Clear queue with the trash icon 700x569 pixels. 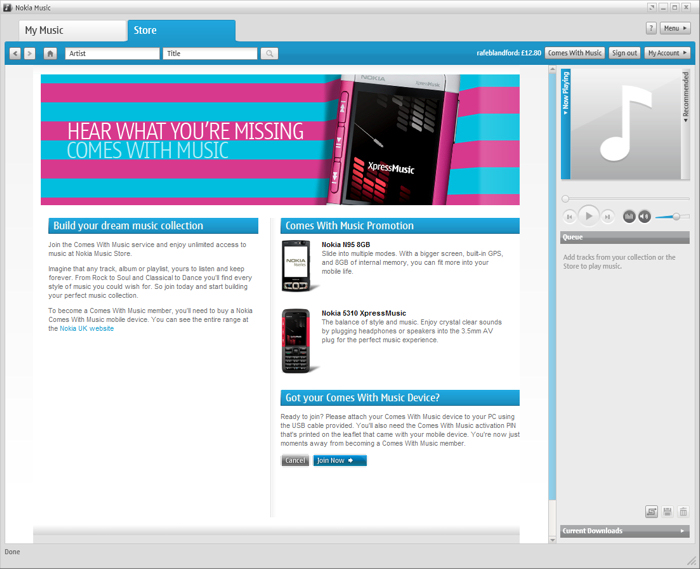tap(683, 512)
